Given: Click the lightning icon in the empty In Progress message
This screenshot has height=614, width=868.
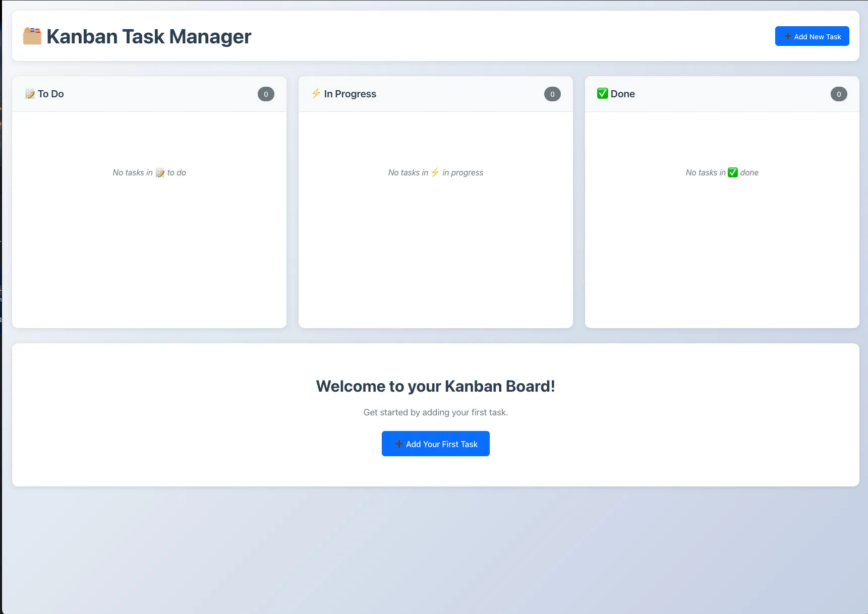Looking at the screenshot, I should click(x=435, y=172).
